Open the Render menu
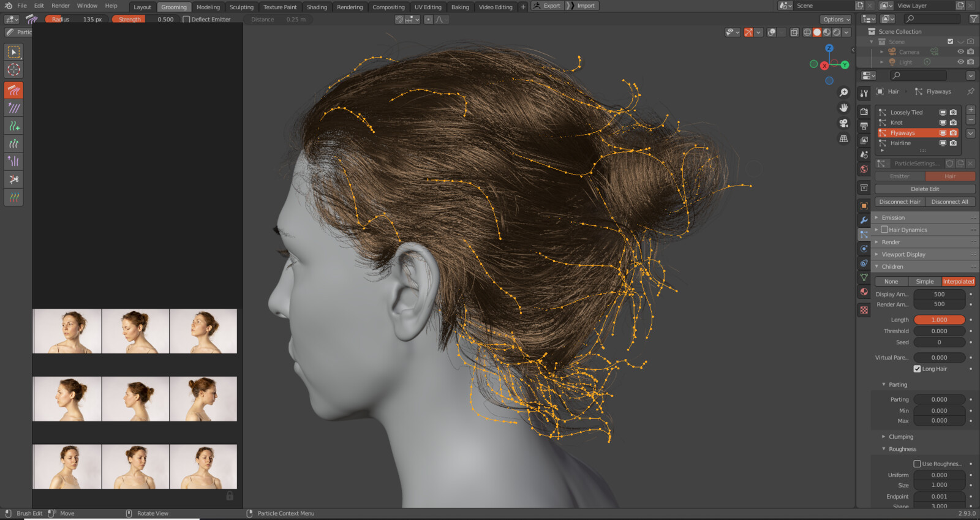The height and width of the screenshot is (520, 980). tap(61, 6)
